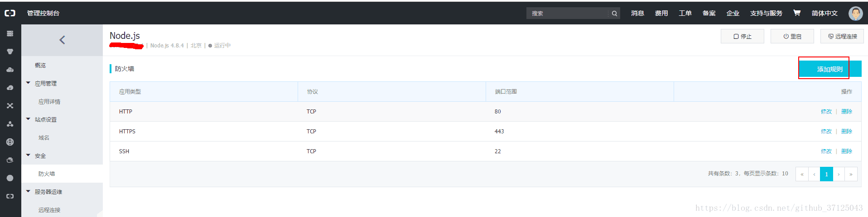Screen dimensions: 868x217
Task: Click the 远程连接 button at top right
Action: pyautogui.click(x=842, y=36)
